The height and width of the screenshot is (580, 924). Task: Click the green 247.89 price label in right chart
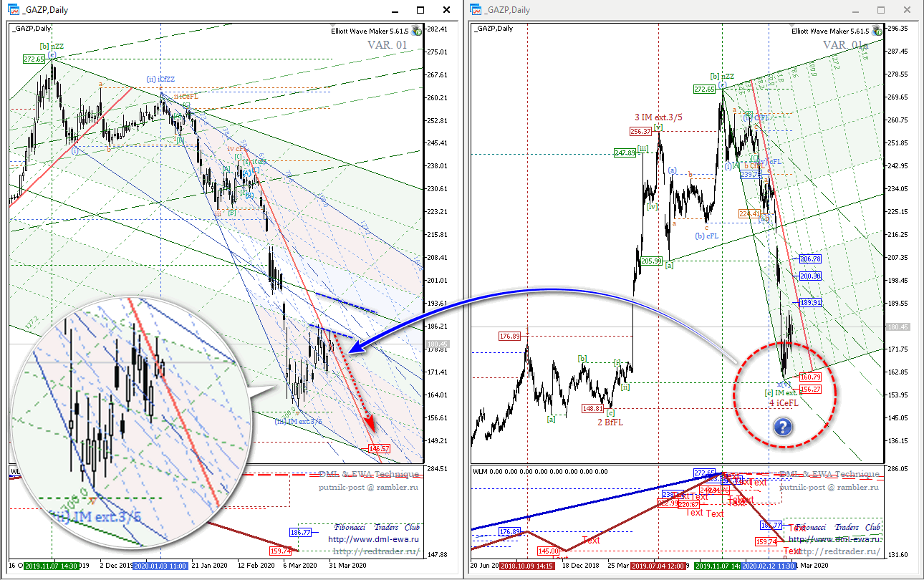pyautogui.click(x=625, y=153)
